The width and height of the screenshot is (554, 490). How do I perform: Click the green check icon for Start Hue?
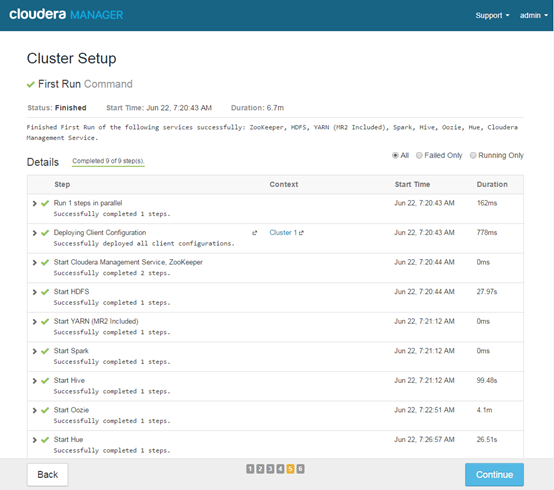click(x=45, y=440)
